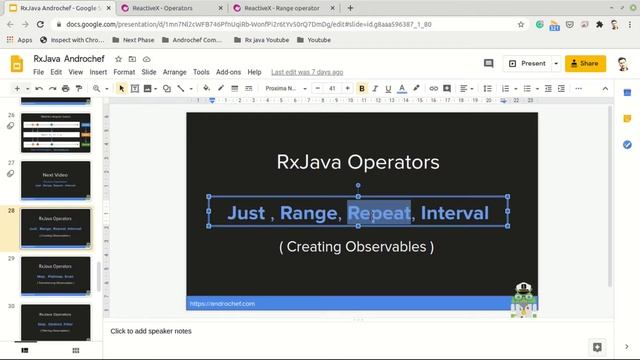640x360 pixels.
Task: Open insert image dropdown arrow
Action: 156,89
